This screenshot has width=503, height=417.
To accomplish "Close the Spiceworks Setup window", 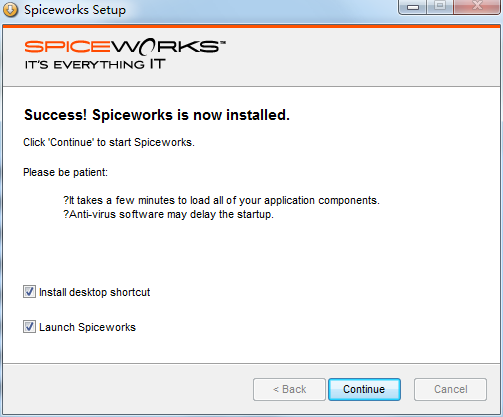I will point(478,7).
